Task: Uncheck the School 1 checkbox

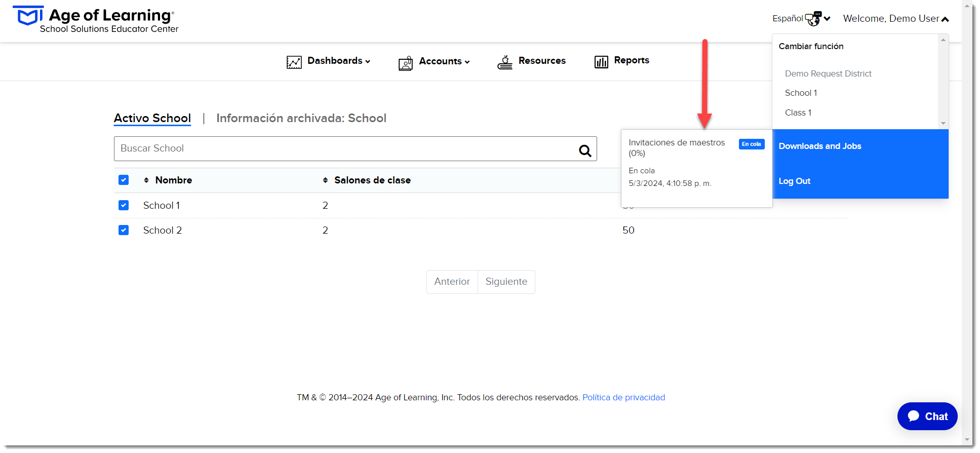Action: [x=124, y=205]
